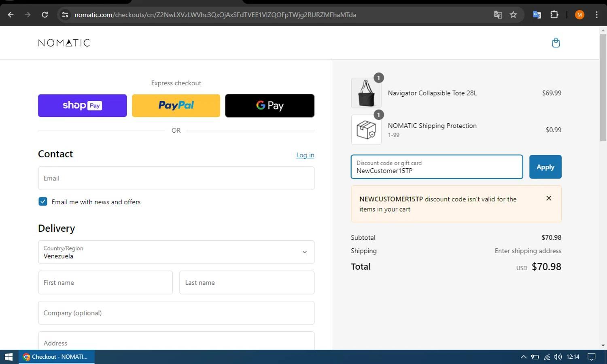Focus the Email input field
Screen dimensions: 607x364
pyautogui.click(x=176, y=178)
